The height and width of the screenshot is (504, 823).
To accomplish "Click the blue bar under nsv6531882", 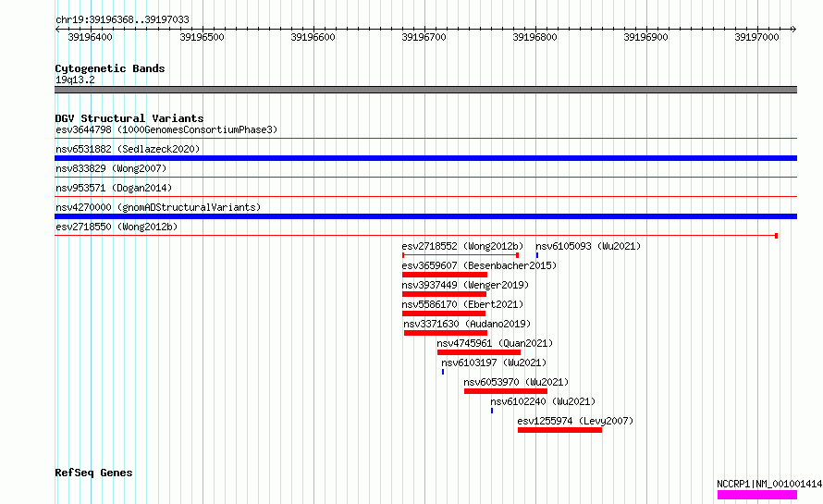I will coord(425,158).
